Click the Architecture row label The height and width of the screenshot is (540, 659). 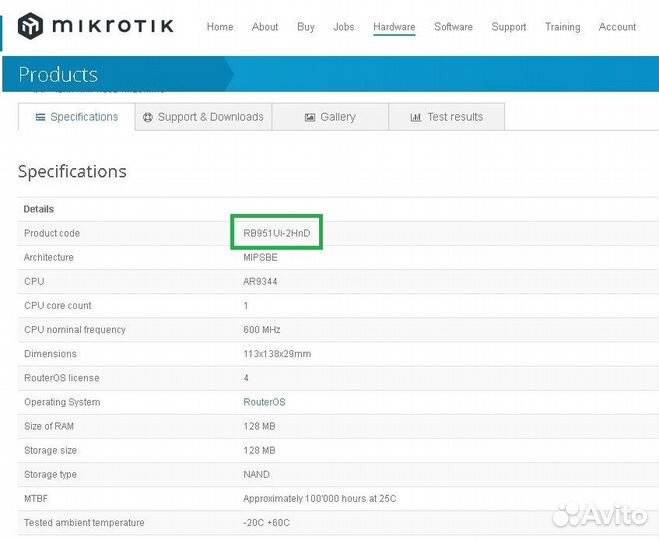click(x=48, y=257)
